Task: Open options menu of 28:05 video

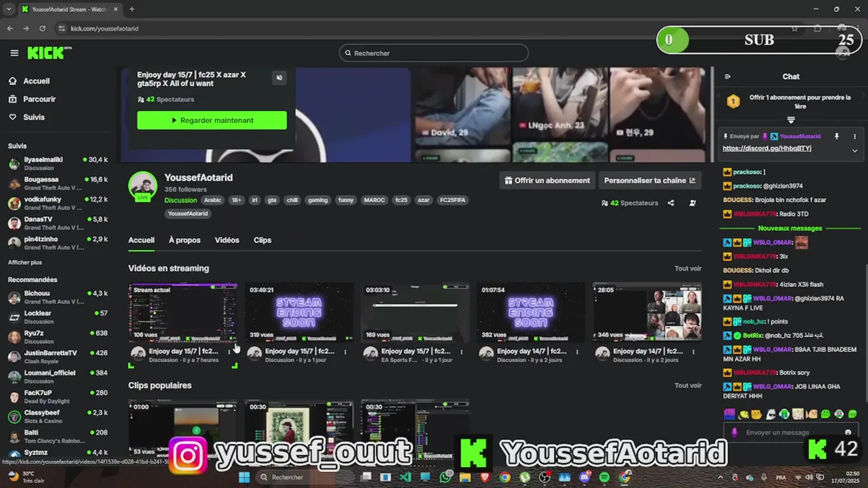Action: click(694, 352)
